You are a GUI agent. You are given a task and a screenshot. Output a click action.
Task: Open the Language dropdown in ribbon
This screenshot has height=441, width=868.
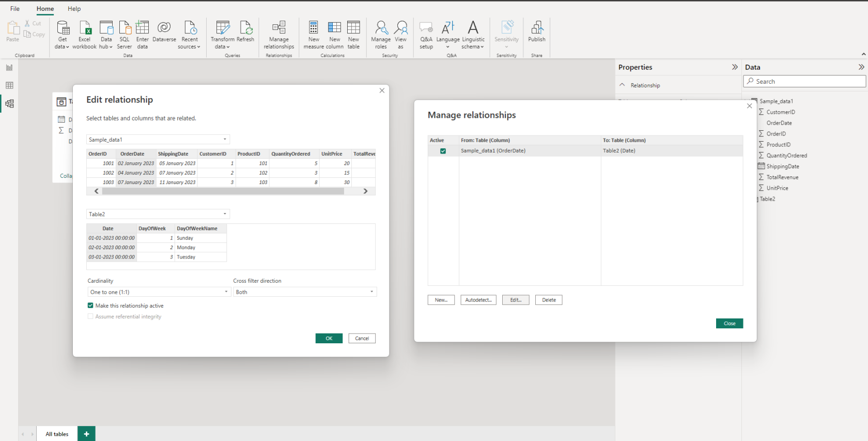pyautogui.click(x=448, y=35)
